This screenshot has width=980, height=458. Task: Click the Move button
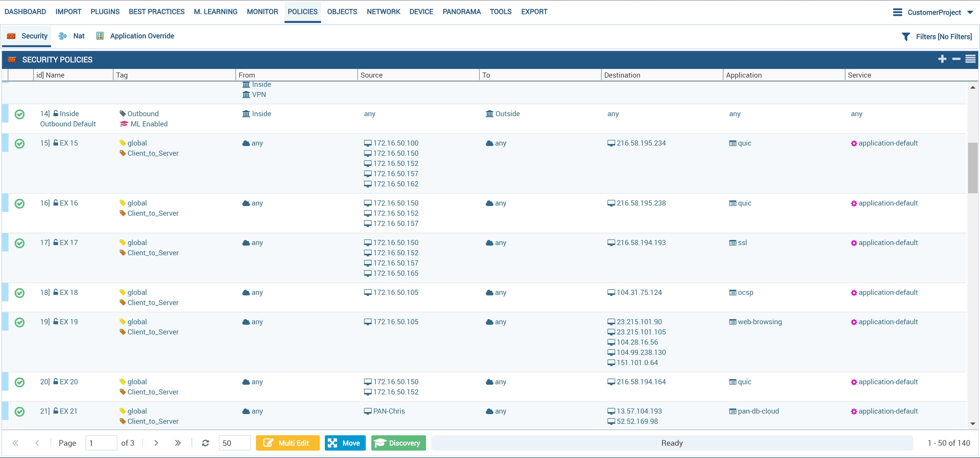(345, 443)
